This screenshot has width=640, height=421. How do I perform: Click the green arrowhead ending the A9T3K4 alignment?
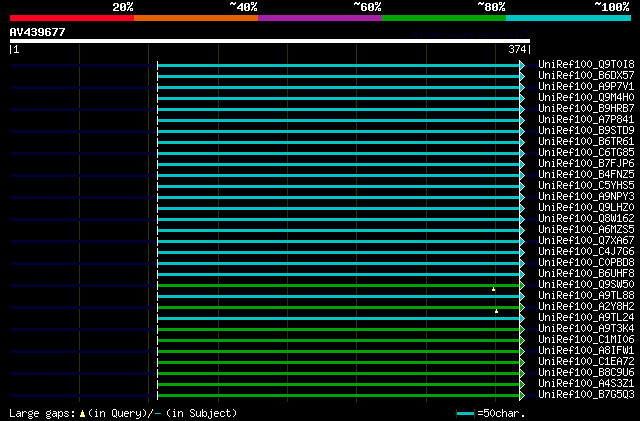[522, 330]
